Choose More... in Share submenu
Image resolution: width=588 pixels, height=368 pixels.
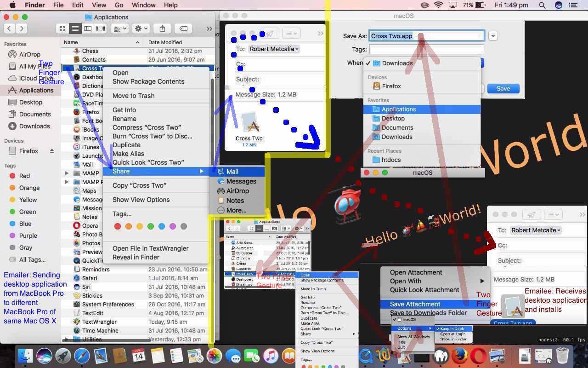pos(237,210)
